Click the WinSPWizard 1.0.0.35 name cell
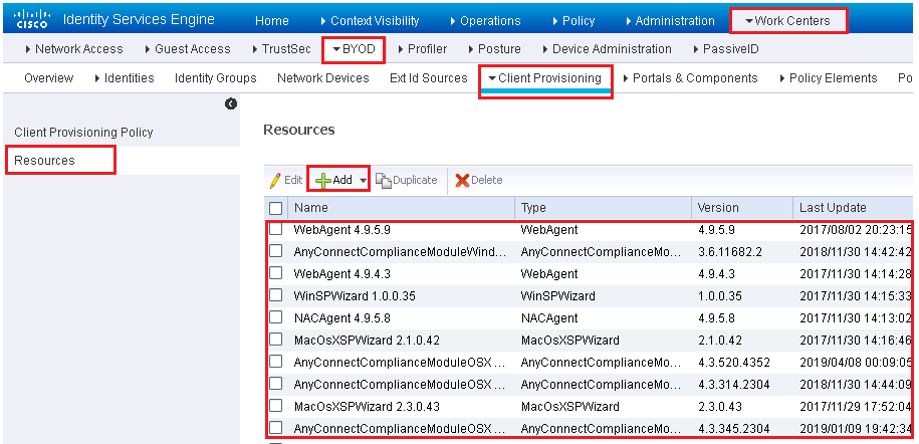The image size is (919, 444). coord(355,296)
